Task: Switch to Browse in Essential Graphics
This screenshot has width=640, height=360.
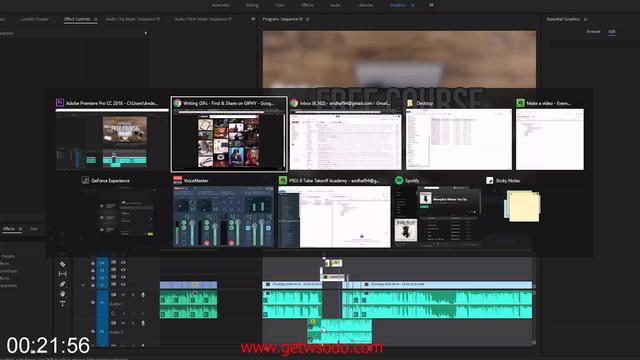Action: click(x=593, y=31)
